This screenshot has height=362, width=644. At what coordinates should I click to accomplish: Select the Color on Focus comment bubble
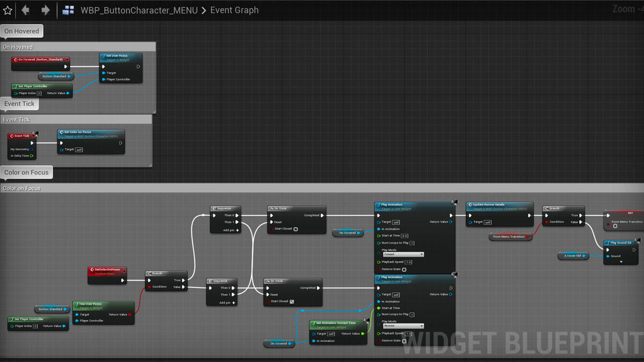[26, 172]
